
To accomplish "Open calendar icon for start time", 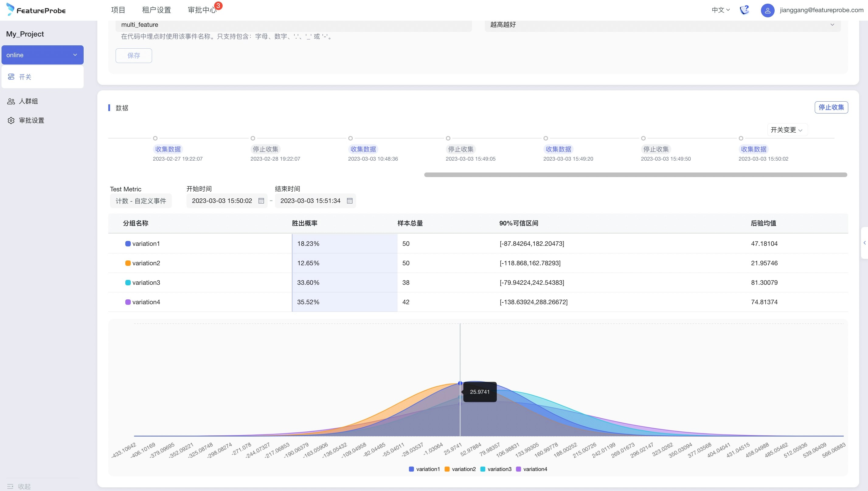I will tap(261, 201).
